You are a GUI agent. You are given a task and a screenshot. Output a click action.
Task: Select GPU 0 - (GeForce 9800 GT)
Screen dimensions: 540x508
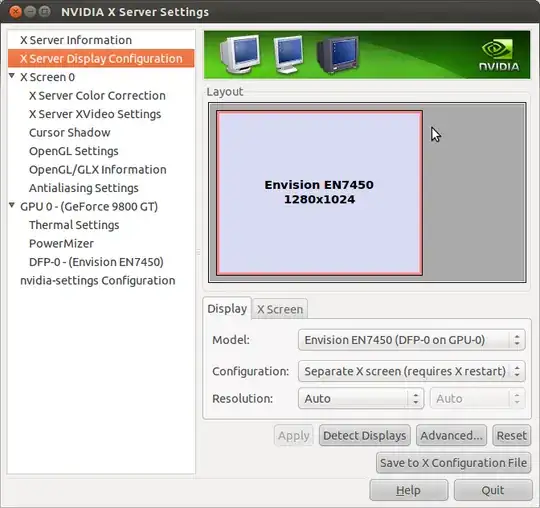[89, 207]
